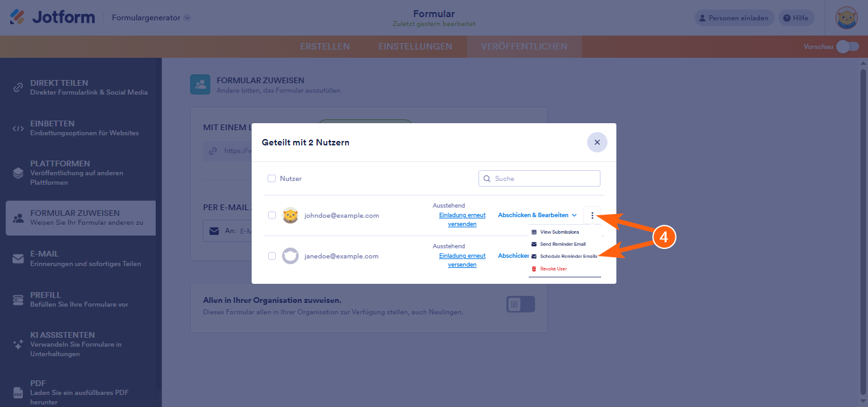Open the Abschicken & Bearbeiten permission dropdown

coord(537,215)
